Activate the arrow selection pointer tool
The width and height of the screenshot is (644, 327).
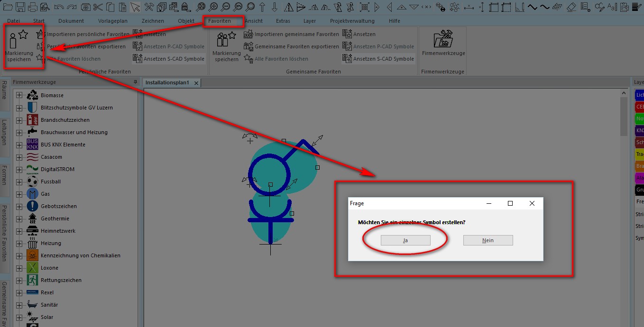coord(136,7)
